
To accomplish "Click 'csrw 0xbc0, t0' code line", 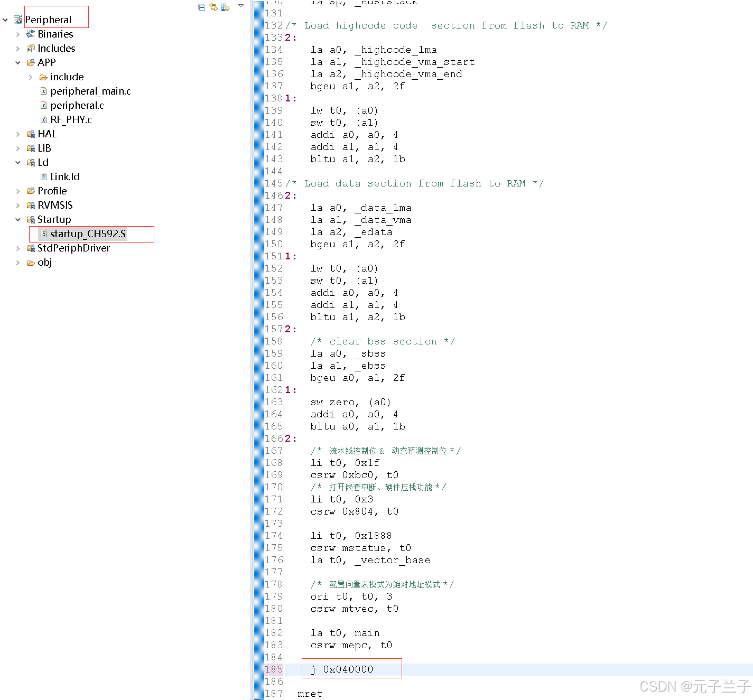I will [x=355, y=475].
